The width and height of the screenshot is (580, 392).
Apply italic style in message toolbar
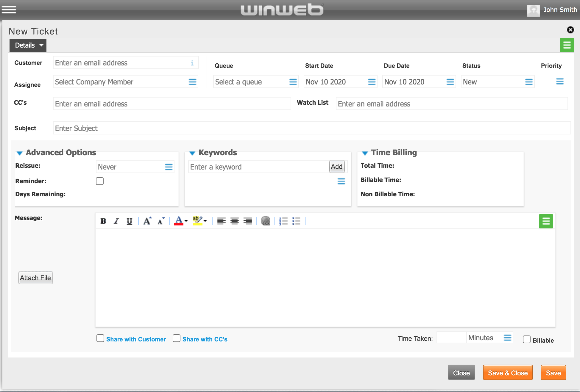click(116, 221)
